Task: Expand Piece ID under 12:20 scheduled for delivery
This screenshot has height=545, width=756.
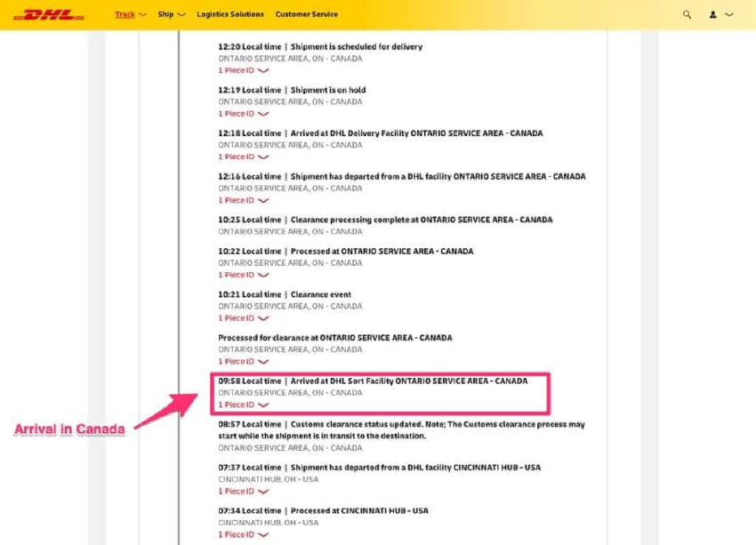Action: [243, 70]
